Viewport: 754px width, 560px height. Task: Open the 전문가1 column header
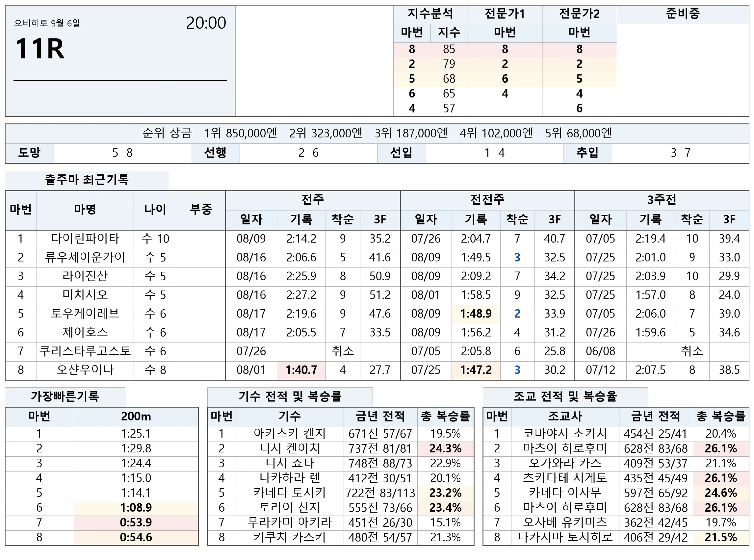(x=505, y=14)
